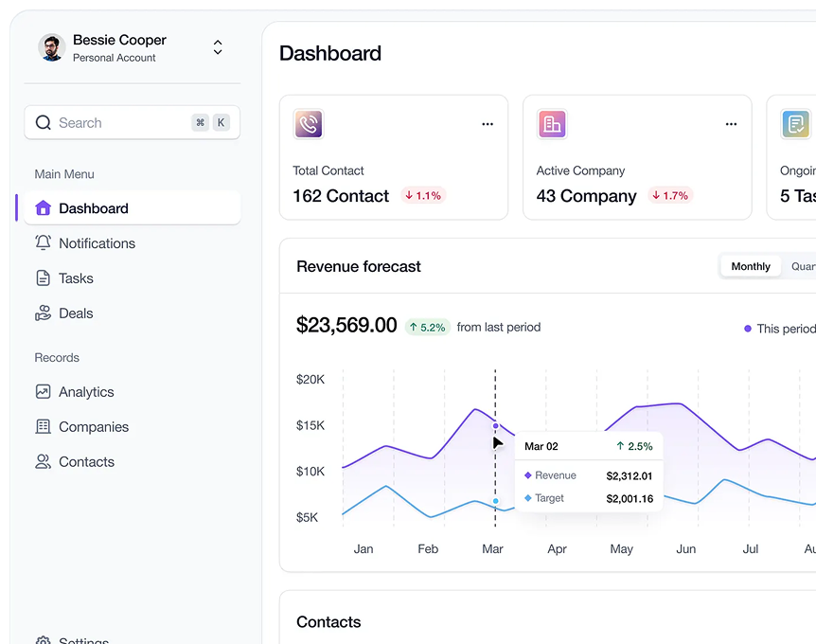Click the Notifications bell icon in sidebar
This screenshot has height=644, width=816.
click(x=43, y=243)
